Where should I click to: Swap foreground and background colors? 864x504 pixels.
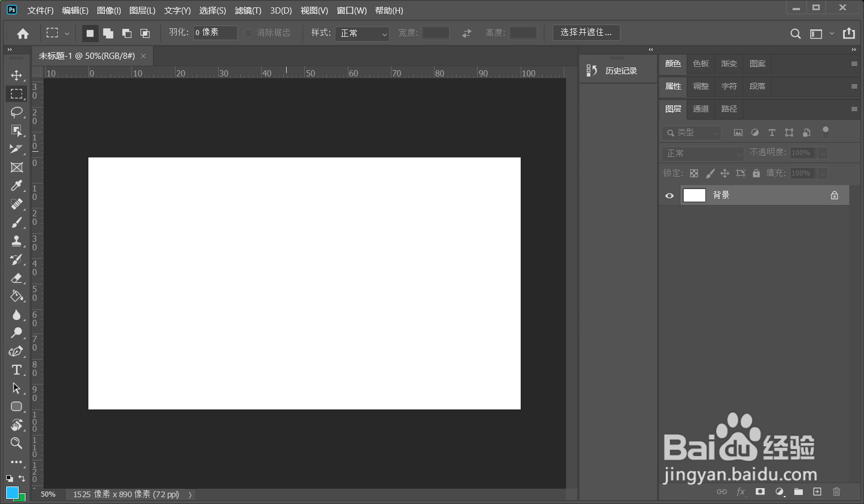point(22,478)
